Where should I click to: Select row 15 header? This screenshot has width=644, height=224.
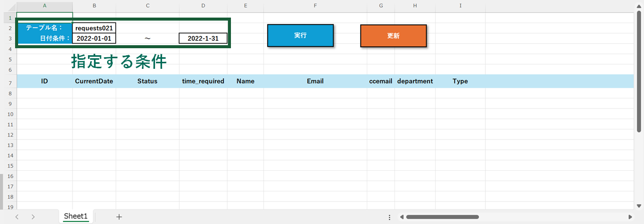point(10,166)
